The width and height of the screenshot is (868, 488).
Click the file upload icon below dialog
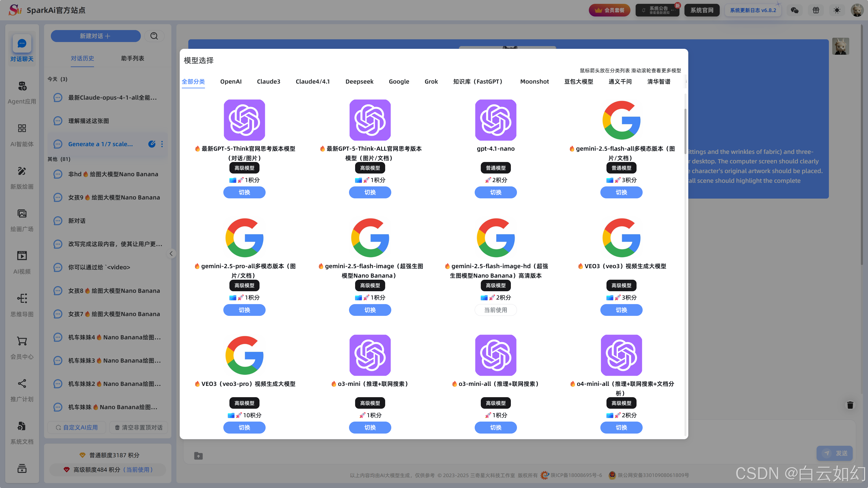click(198, 456)
